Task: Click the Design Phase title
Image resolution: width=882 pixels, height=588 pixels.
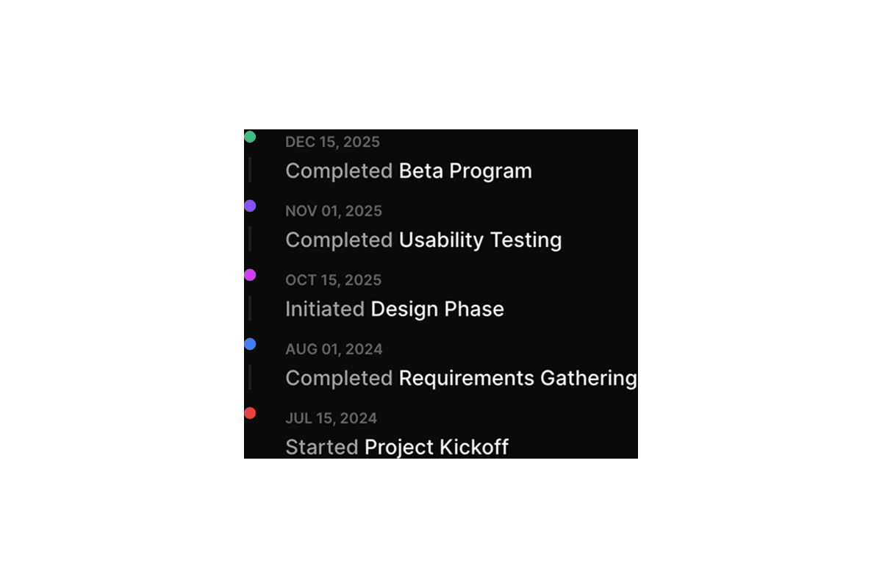Action: point(437,309)
